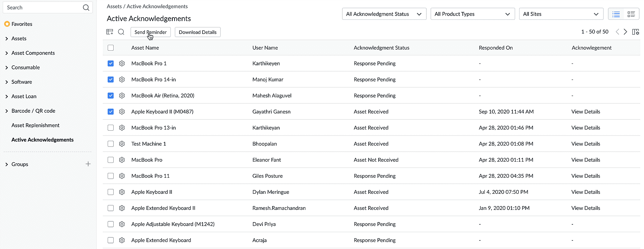Switch to list view layout icon
Image resolution: width=644 pixels, height=249 pixels.
click(616, 14)
